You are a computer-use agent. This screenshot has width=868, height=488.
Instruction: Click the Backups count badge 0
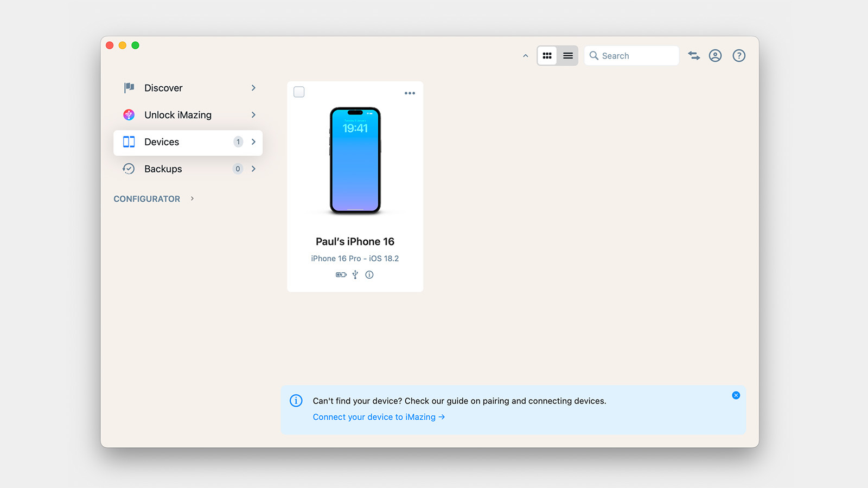238,169
